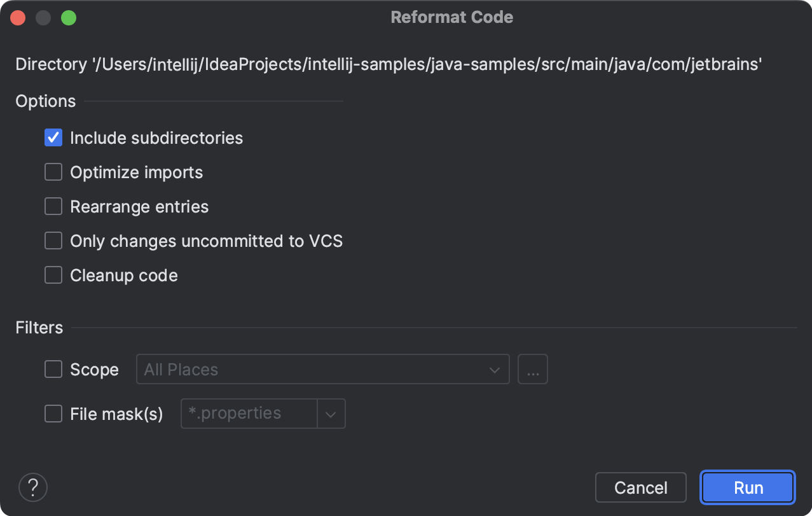The width and height of the screenshot is (812, 516).
Task: Check the Rearrange entries option
Action: pyautogui.click(x=53, y=206)
